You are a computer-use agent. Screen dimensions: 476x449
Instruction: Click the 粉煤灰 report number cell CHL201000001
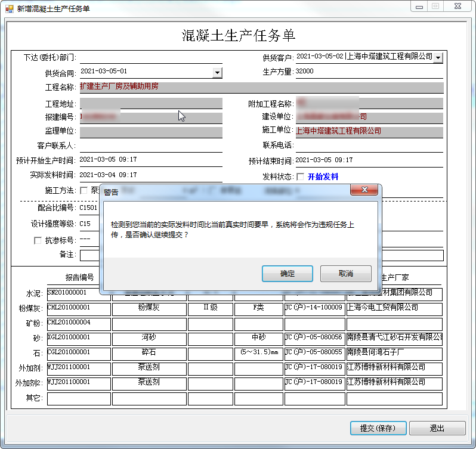click(x=79, y=308)
